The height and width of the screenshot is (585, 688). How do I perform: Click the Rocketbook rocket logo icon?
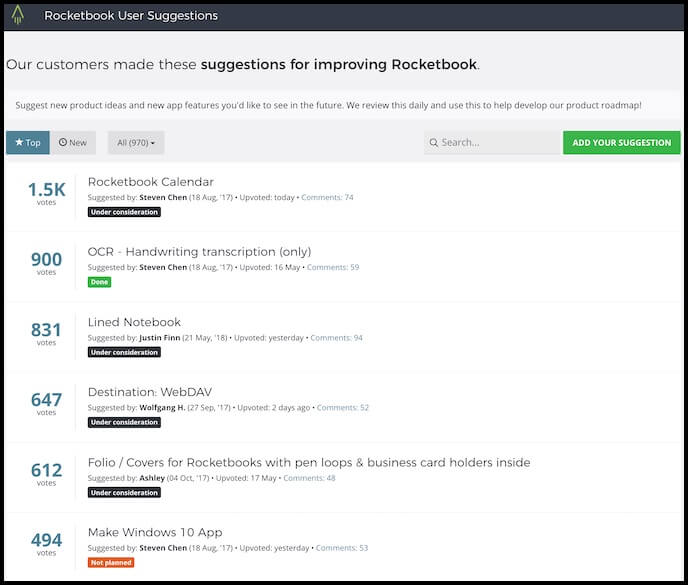click(18, 15)
